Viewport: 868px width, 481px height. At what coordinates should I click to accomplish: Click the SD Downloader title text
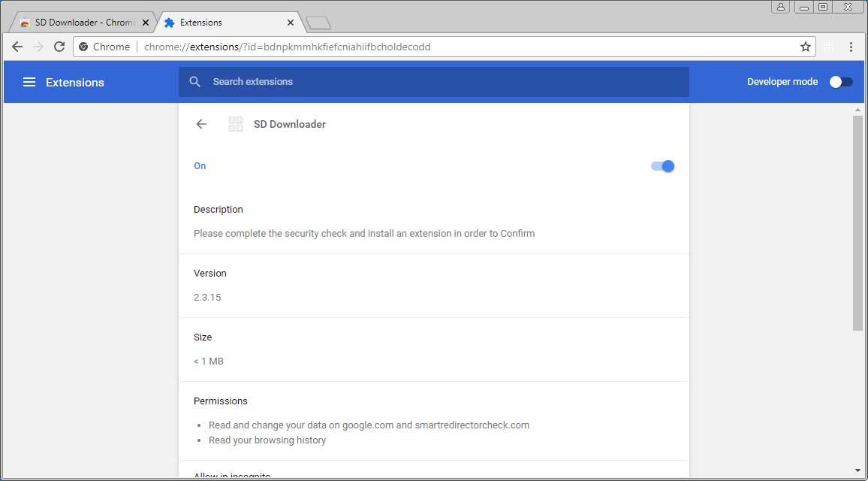tap(290, 124)
